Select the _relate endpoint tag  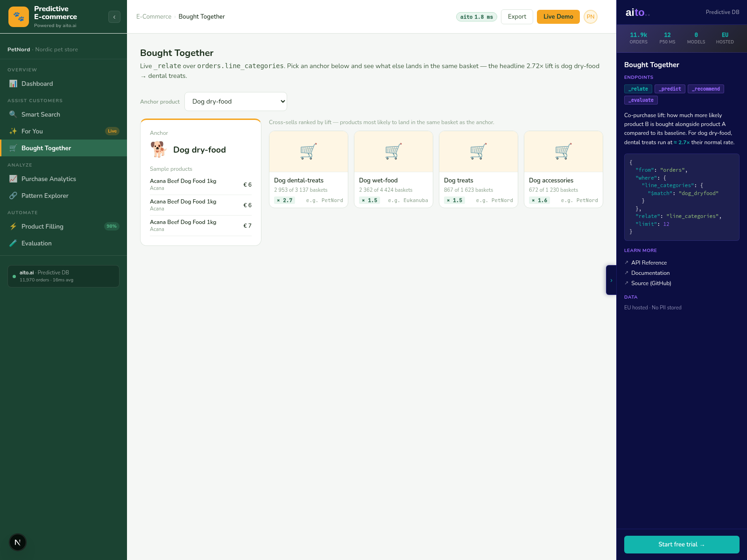click(638, 89)
